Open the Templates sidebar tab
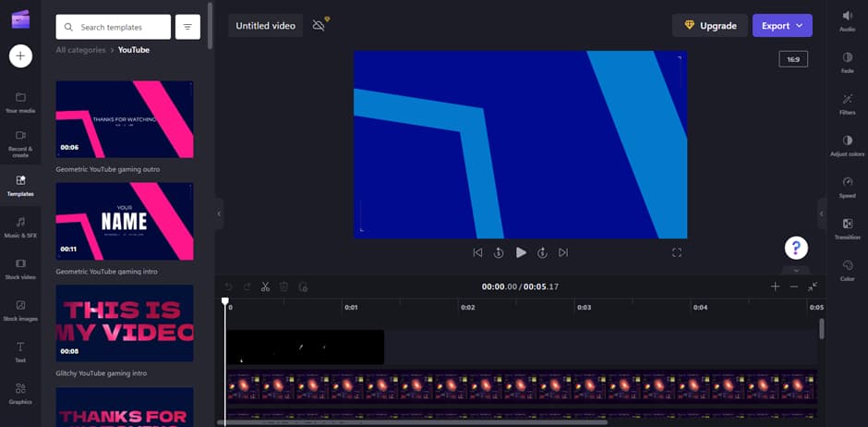The height and width of the screenshot is (427, 868). [20, 186]
